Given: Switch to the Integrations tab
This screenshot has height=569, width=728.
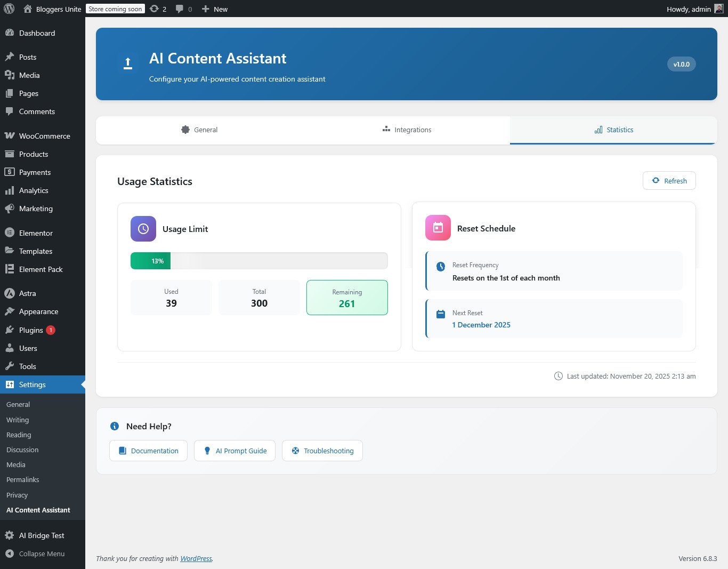Looking at the screenshot, I should coord(407,130).
